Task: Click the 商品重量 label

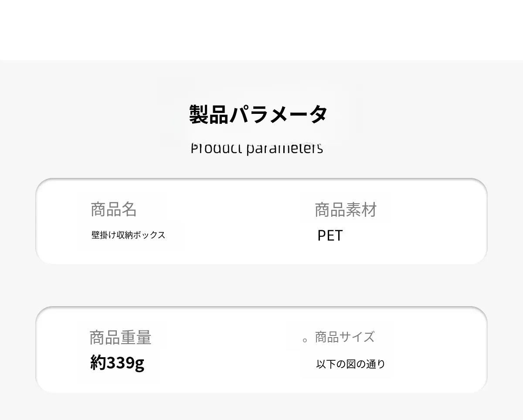Action: 120,338
